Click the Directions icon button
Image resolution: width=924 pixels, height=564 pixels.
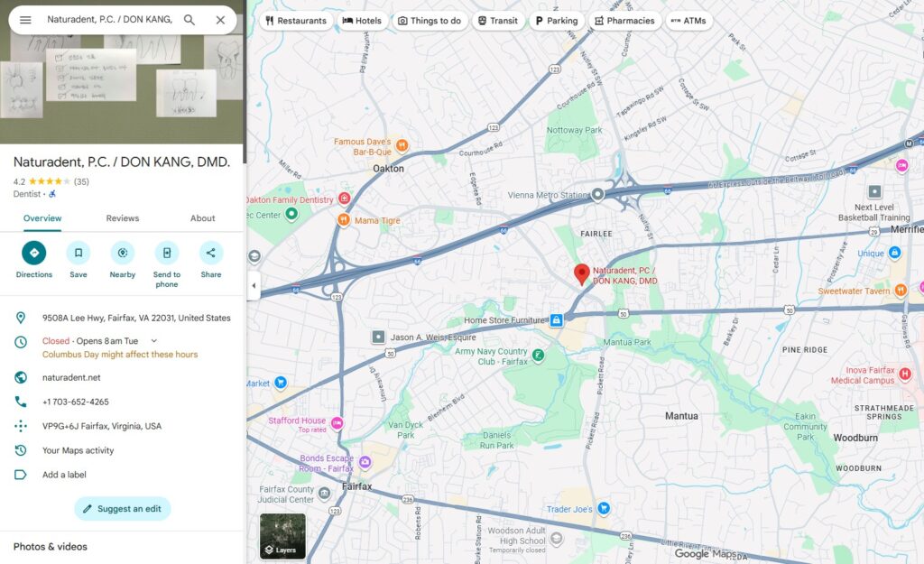point(34,253)
